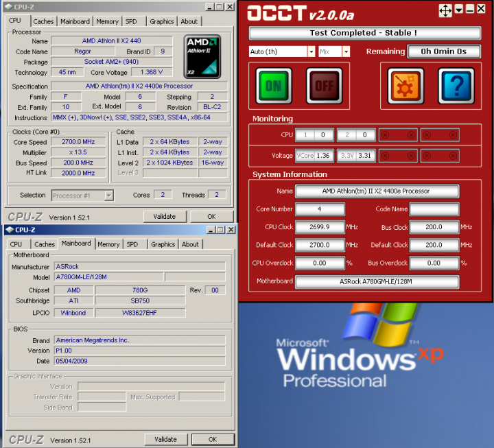Click first disabled CPU monitoring slot in OCCT
The width and height of the screenshot is (494, 448).
[x=398, y=135]
